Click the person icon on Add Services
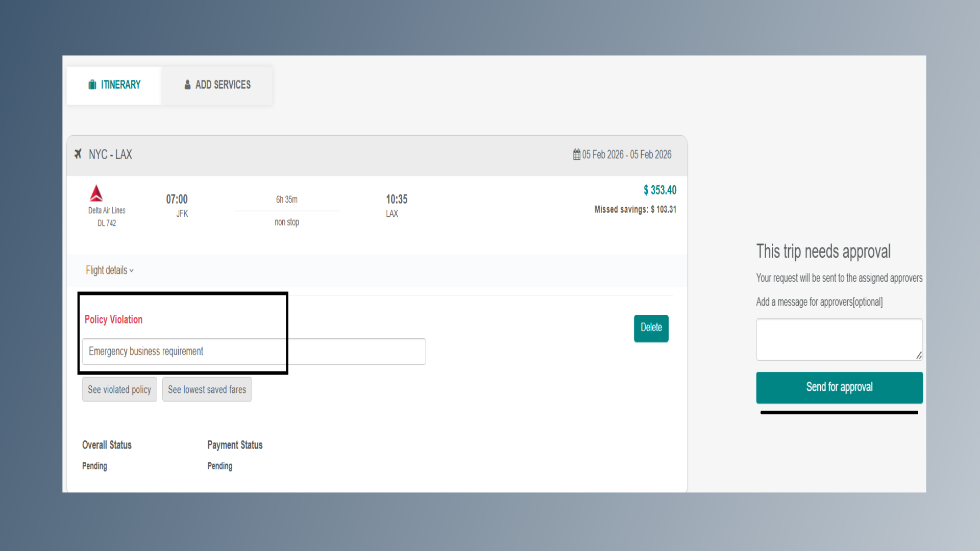Image resolution: width=980 pixels, height=551 pixels. click(187, 85)
